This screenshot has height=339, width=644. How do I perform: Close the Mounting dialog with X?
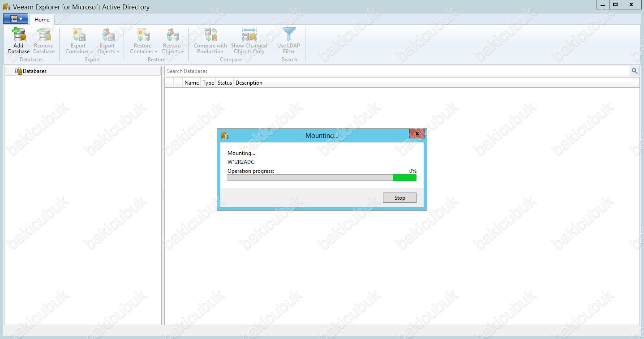pyautogui.click(x=417, y=133)
